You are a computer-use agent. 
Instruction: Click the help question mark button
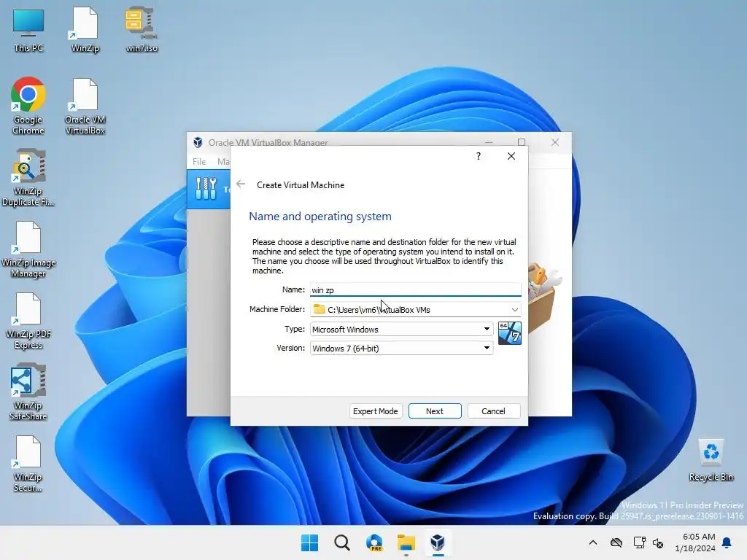479,156
